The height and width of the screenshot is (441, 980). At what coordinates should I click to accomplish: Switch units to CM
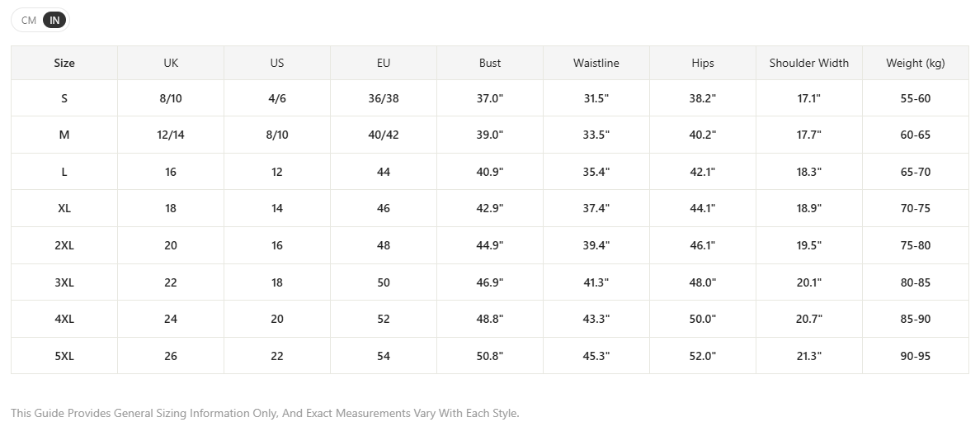29,20
